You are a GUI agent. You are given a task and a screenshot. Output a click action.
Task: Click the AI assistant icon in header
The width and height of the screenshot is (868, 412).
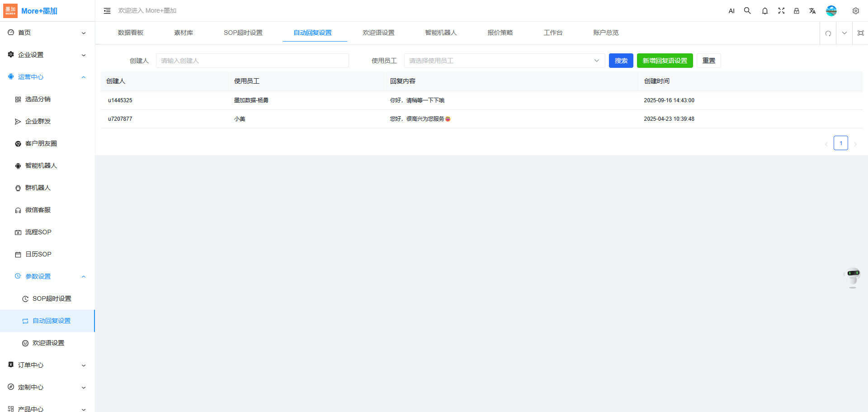[731, 11]
